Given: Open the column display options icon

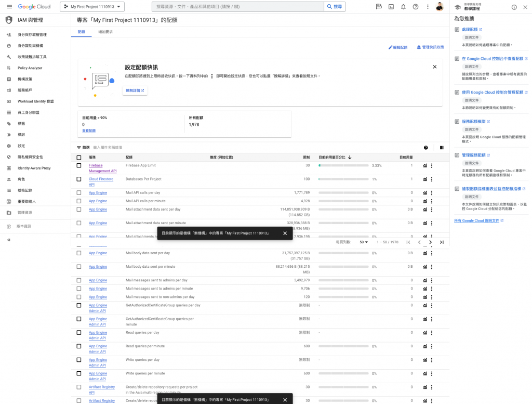Looking at the screenshot, I should [442, 148].
